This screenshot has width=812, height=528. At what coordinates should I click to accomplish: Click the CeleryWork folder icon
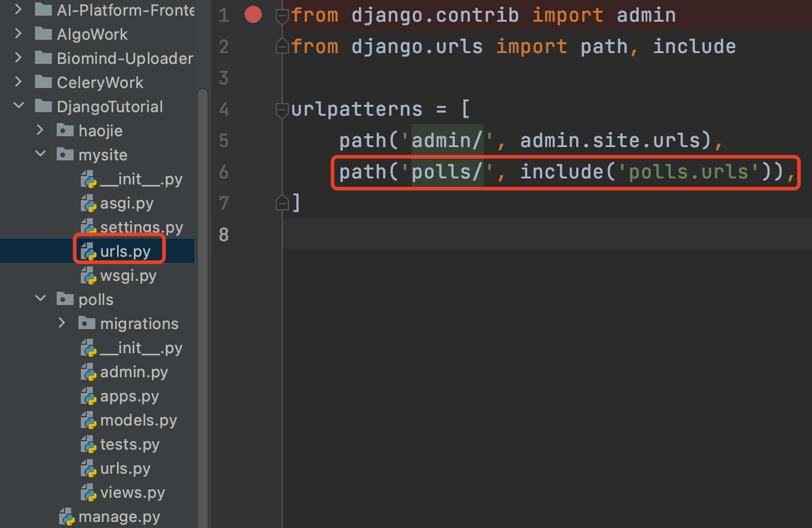43,82
